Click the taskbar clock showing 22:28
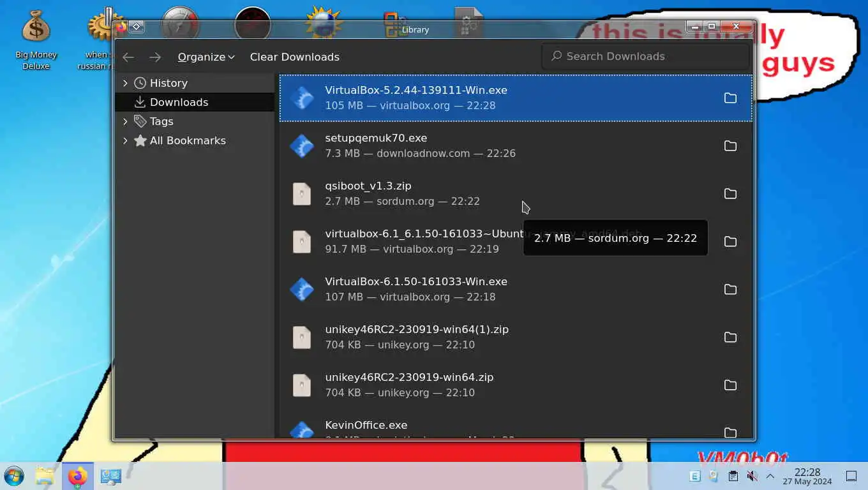 [x=807, y=476]
